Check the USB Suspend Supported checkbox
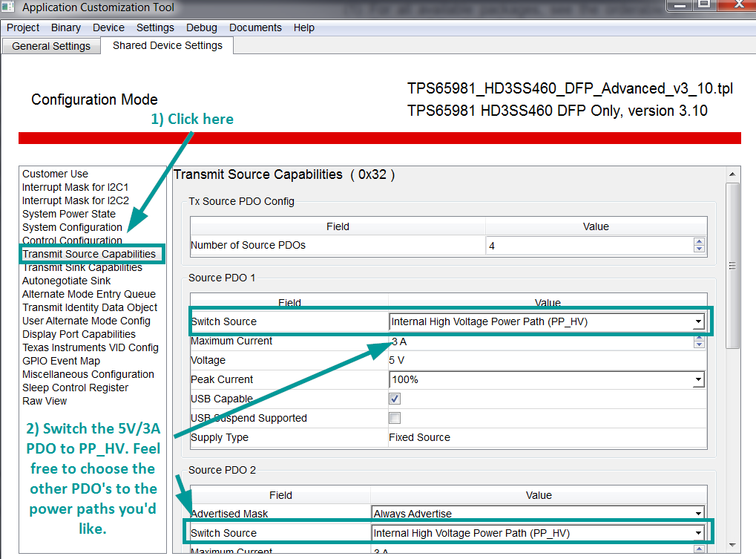 click(x=395, y=418)
